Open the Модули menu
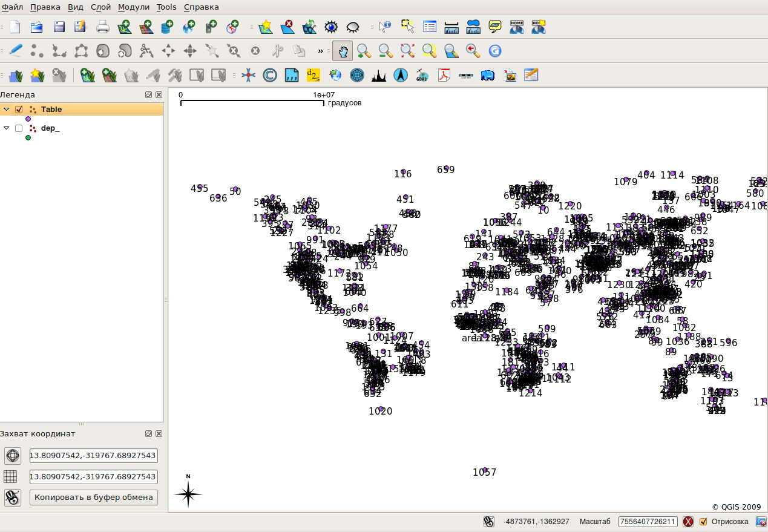 (x=134, y=7)
